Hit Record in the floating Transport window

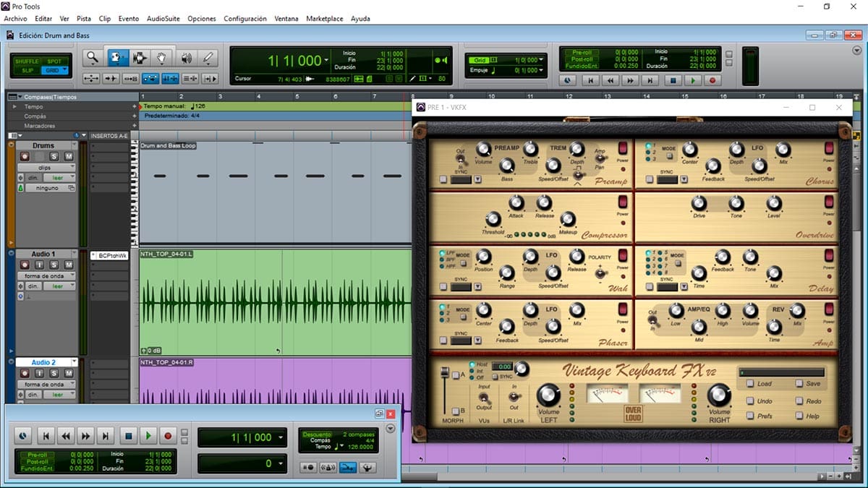click(168, 436)
